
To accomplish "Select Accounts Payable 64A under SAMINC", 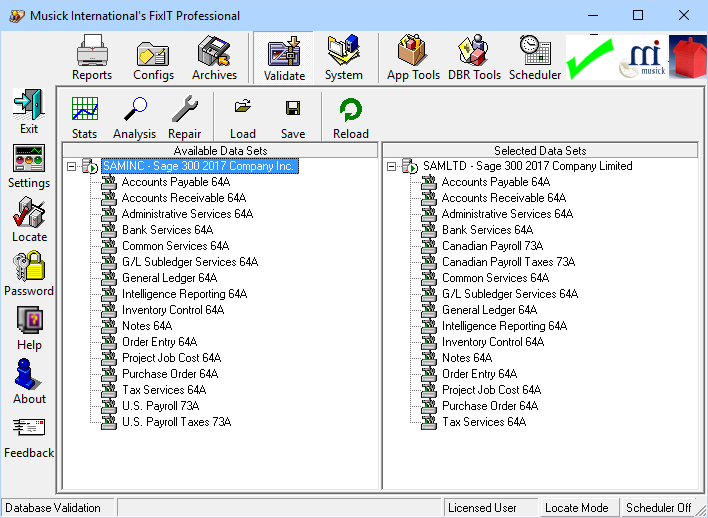I will coord(176,182).
